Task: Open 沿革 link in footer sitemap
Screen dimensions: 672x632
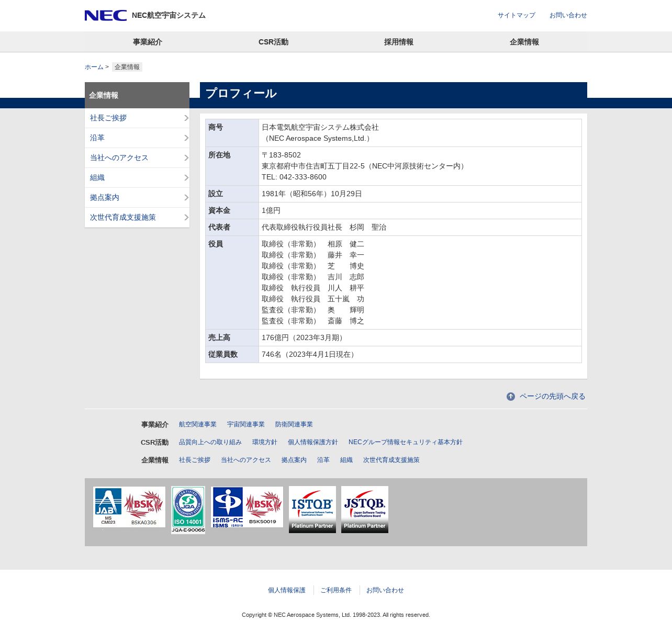Action: pos(323,460)
